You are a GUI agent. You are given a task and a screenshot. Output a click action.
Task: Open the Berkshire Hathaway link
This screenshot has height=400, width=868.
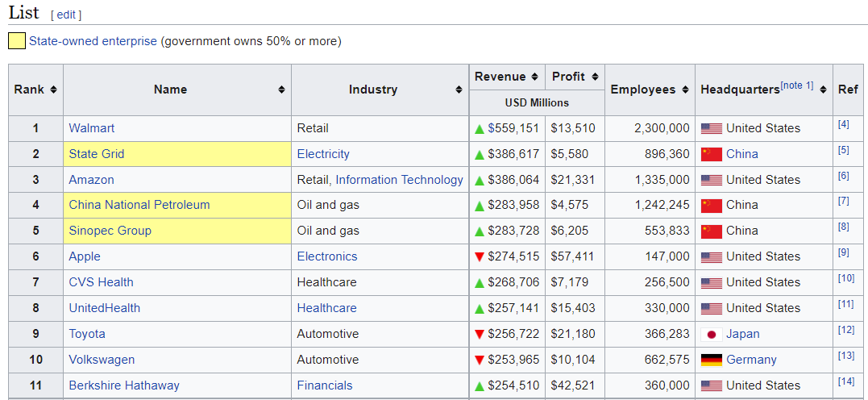124,385
